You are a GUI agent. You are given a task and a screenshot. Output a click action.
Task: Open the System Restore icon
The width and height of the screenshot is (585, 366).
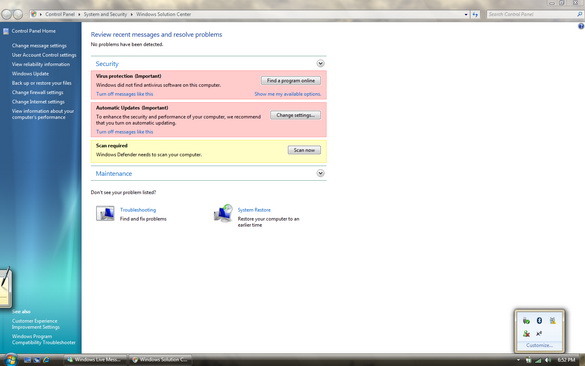[x=223, y=213]
